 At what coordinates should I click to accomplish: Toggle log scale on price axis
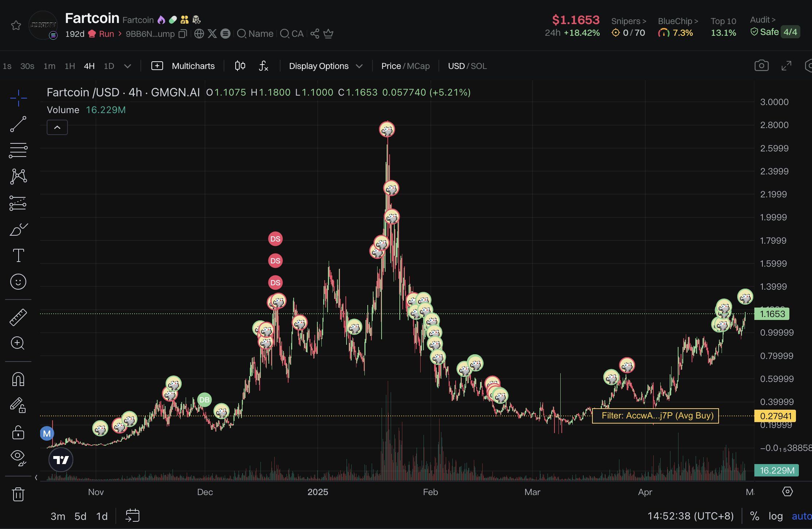(776, 516)
